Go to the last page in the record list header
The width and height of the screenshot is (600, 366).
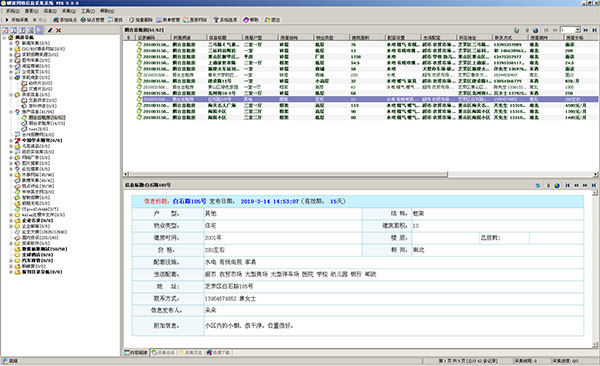595,30
